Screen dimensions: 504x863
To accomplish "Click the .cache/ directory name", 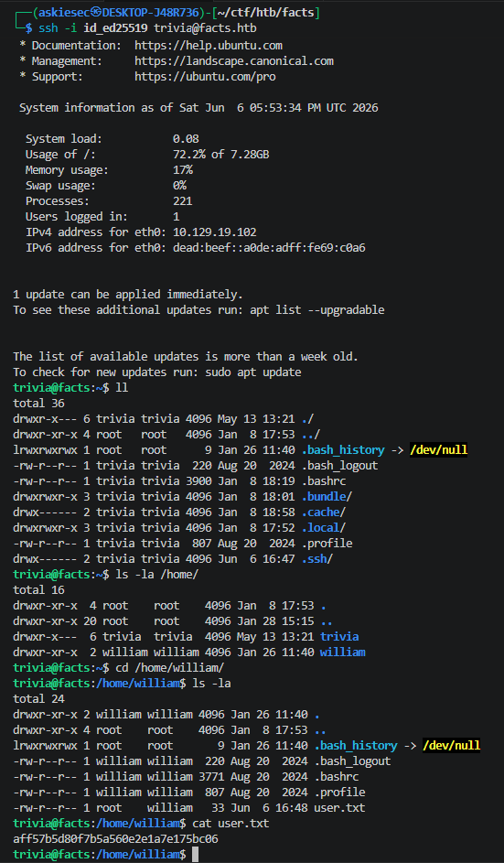I will coord(324,512).
